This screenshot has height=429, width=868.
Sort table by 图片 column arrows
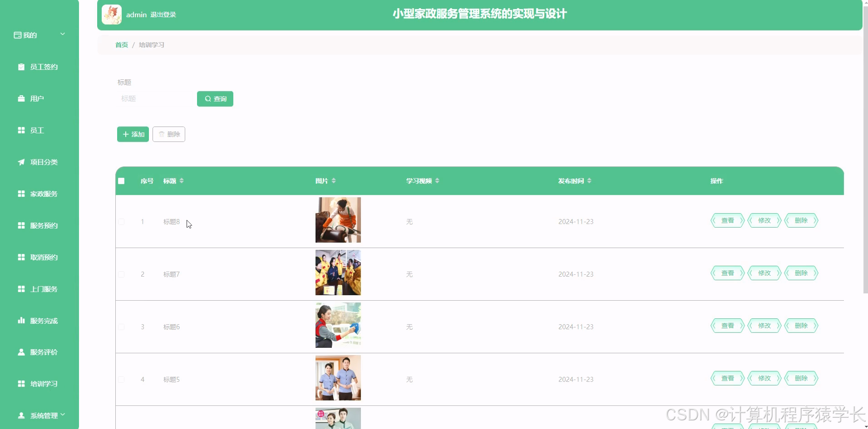coord(334,180)
